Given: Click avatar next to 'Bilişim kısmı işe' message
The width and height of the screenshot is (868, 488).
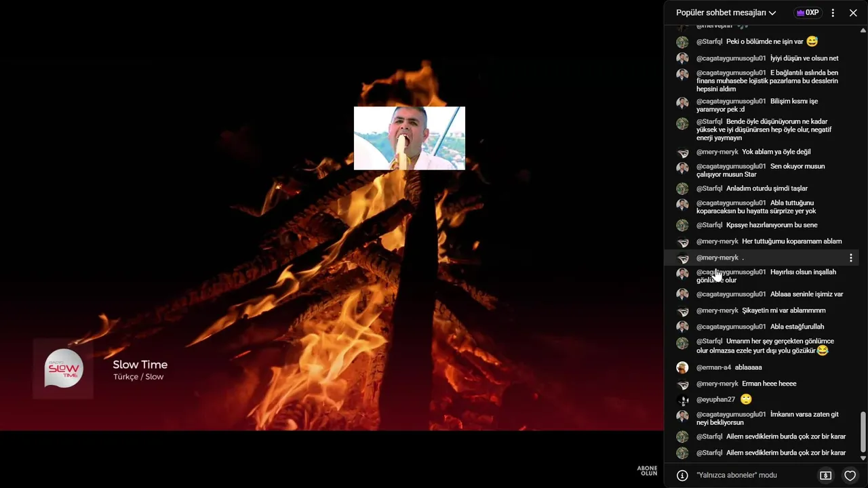Looking at the screenshot, I should click(682, 103).
